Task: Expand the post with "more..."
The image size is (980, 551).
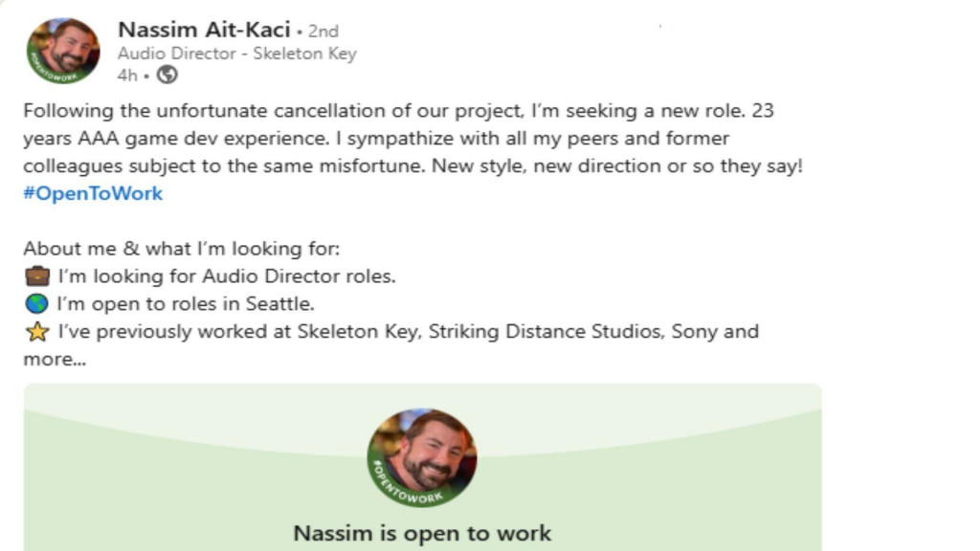Action: pos(55,360)
